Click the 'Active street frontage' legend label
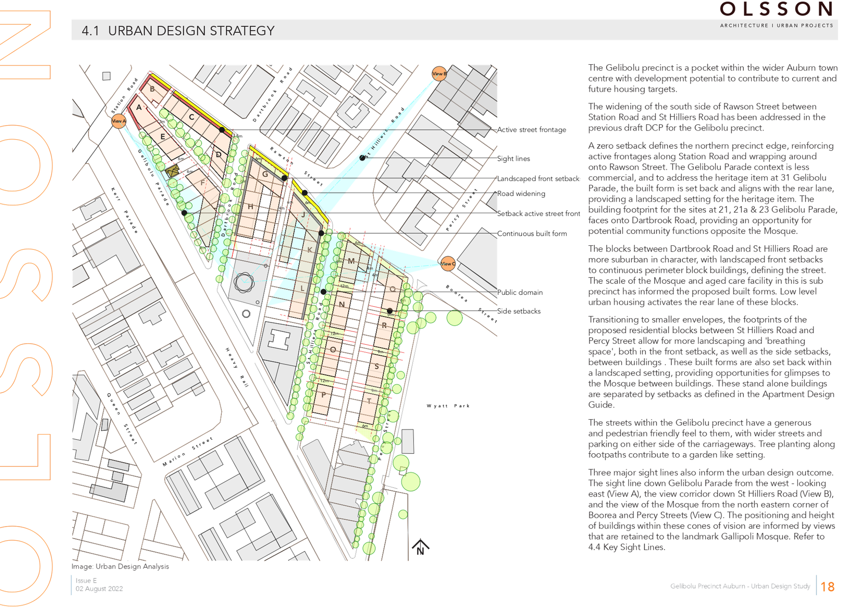 [531, 130]
